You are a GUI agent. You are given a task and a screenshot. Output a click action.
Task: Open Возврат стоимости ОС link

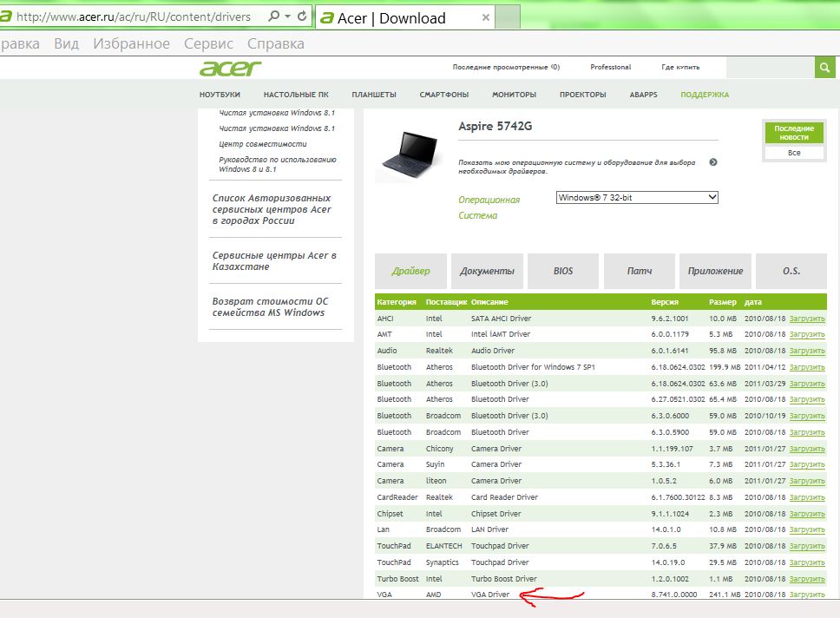click(x=270, y=307)
